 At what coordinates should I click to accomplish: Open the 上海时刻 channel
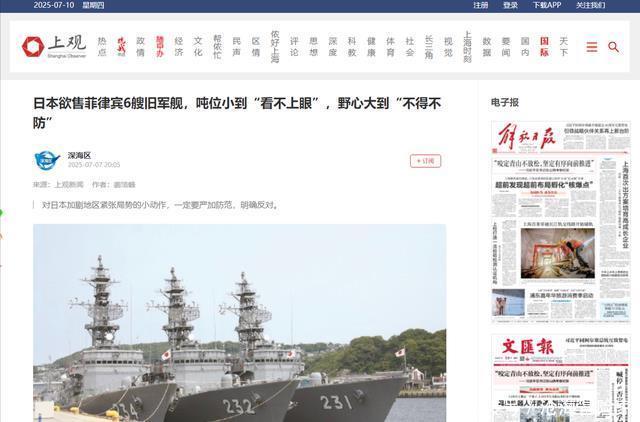coord(467,47)
